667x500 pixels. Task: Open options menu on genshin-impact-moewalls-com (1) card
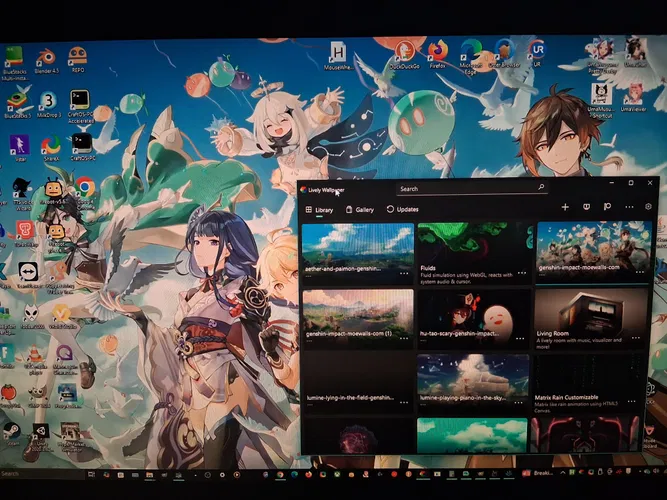click(x=404, y=338)
